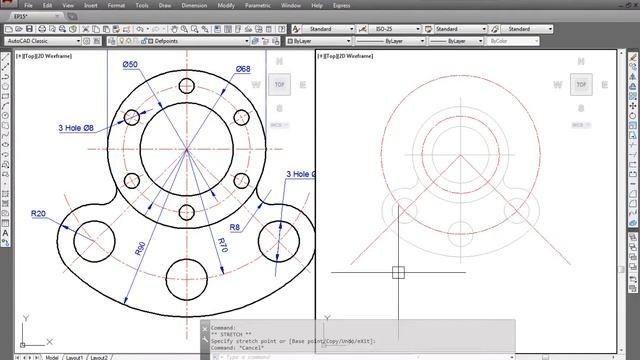Open ByLayer lineweight dropdown

point(480,41)
